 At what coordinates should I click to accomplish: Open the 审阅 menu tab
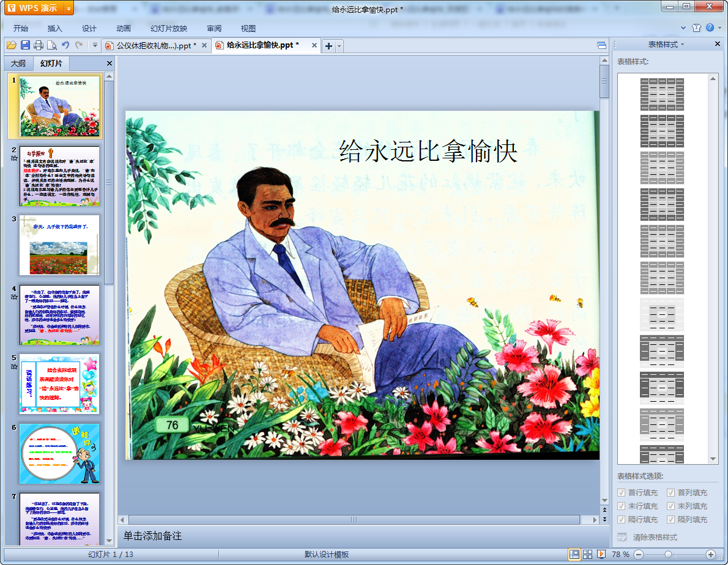[214, 28]
